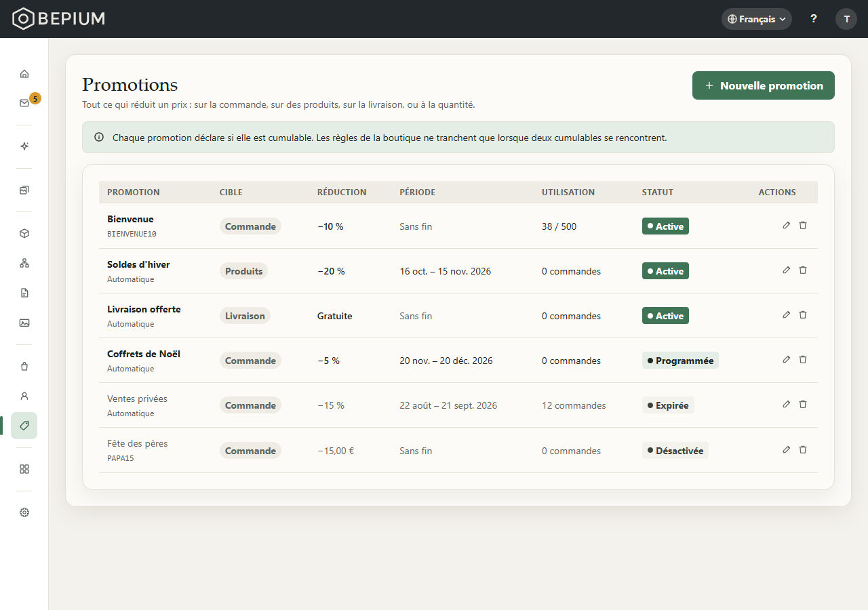Edit the Fête des pères promotion

click(787, 449)
